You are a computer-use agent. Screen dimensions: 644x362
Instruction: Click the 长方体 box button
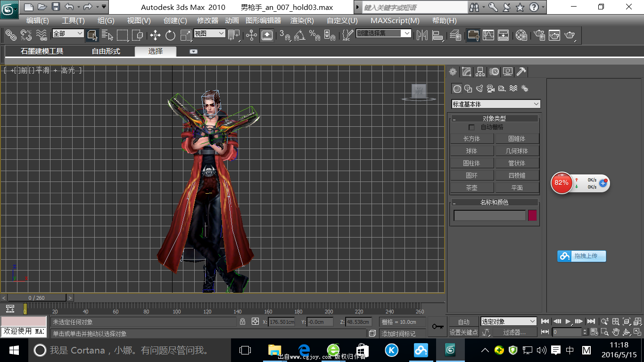[x=471, y=139]
